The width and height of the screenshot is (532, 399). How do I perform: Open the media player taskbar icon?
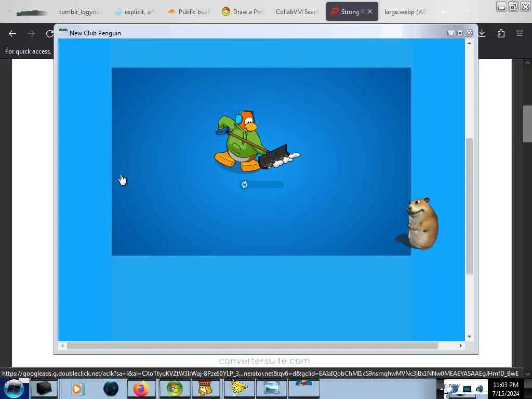tap(77, 389)
